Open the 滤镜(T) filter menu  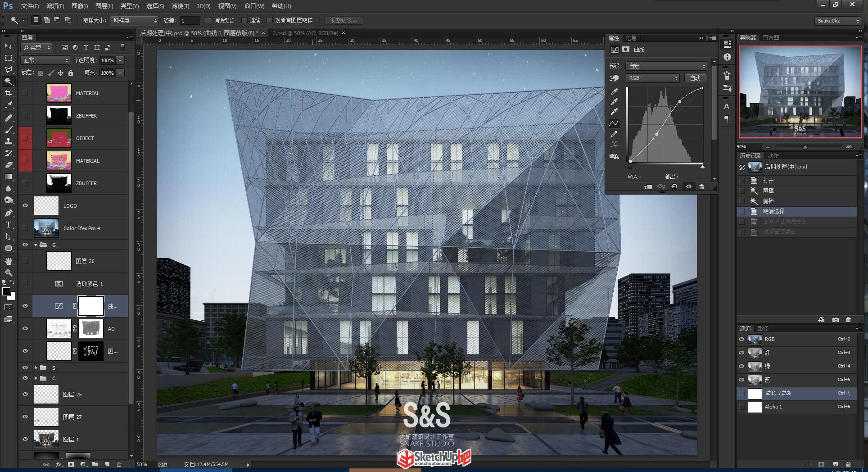click(x=180, y=6)
